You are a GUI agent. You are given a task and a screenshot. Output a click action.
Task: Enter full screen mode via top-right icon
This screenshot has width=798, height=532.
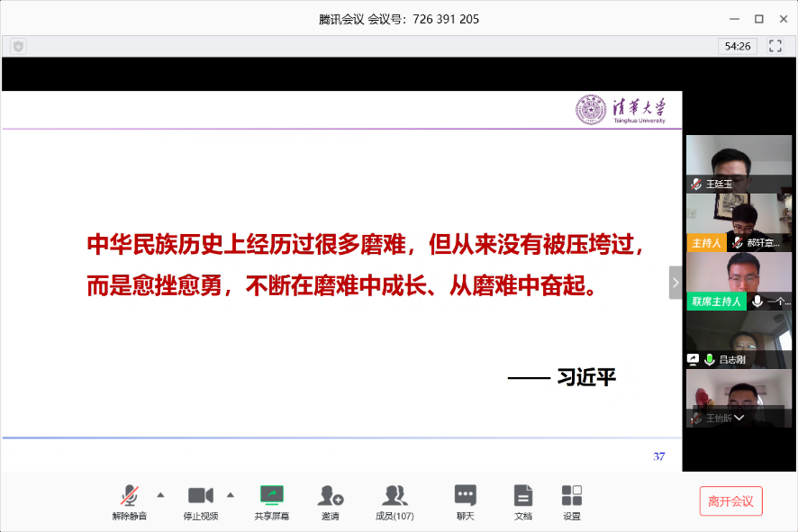[x=775, y=46]
